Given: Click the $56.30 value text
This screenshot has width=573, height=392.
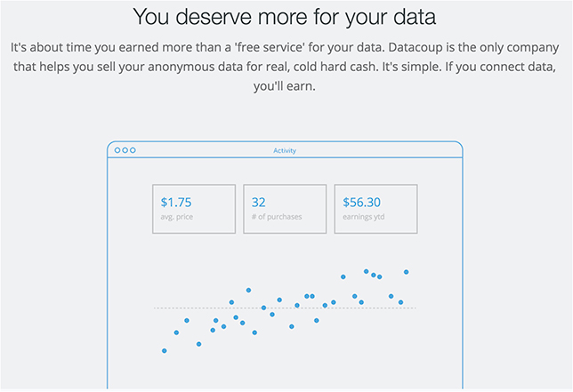Looking at the screenshot, I should (361, 202).
